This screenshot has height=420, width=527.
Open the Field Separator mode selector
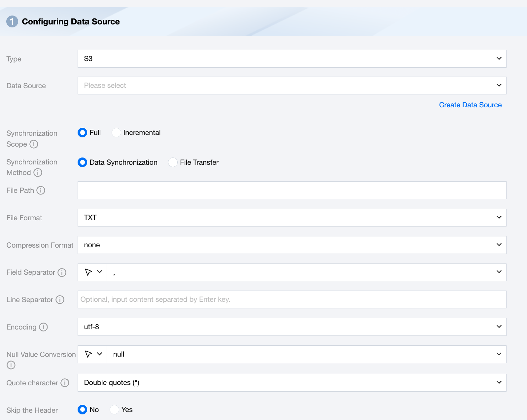(x=92, y=272)
